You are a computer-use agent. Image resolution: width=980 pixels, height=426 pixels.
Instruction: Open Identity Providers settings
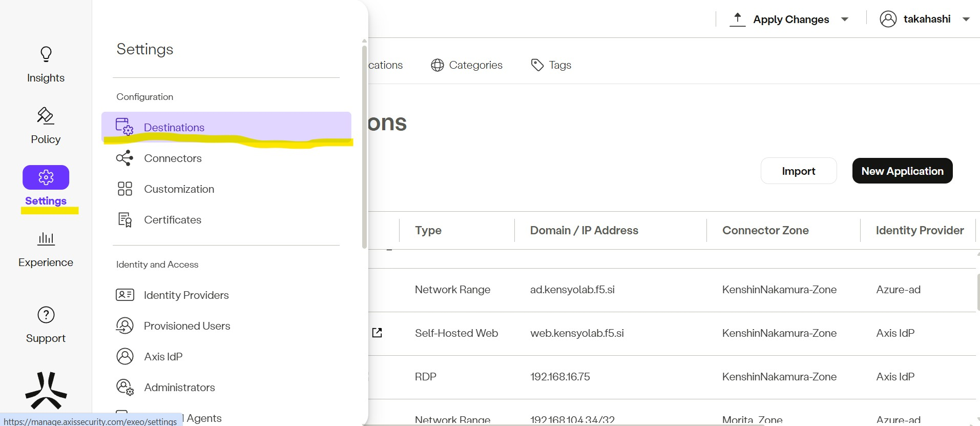[x=186, y=295]
